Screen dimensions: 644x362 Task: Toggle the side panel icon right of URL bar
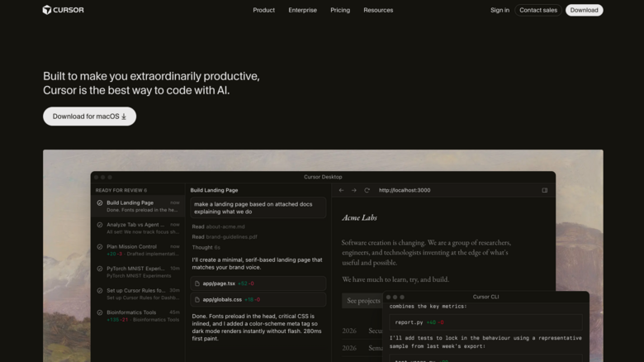click(545, 190)
